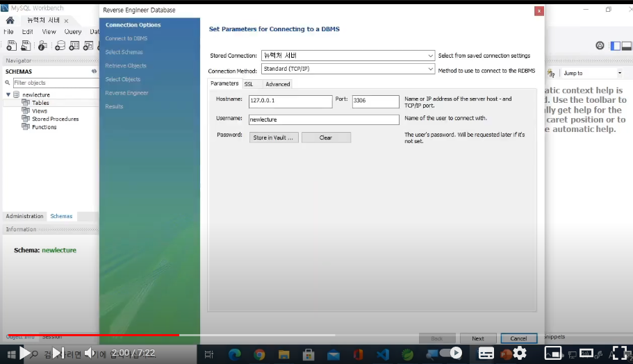633x364 pixels.
Task: Open the object inspector toolbar icon
Action: [42, 46]
